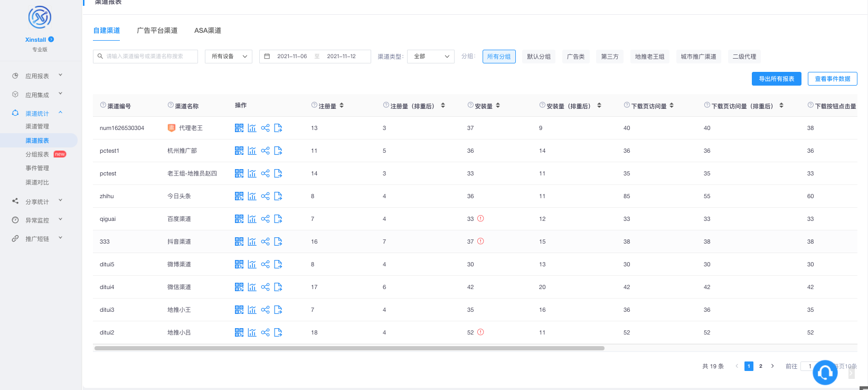The width and height of the screenshot is (868, 390).
Task: Expand 应用报表 sidebar menu
Action: click(37, 76)
